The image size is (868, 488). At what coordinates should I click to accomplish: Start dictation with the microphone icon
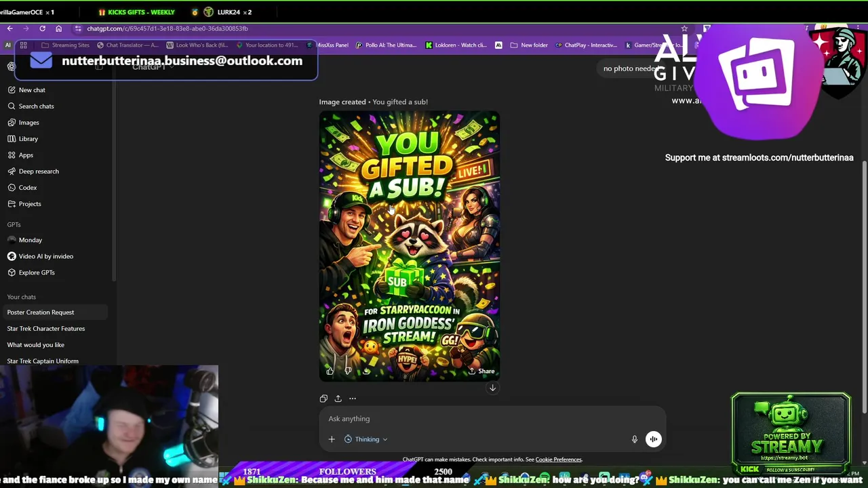635,439
